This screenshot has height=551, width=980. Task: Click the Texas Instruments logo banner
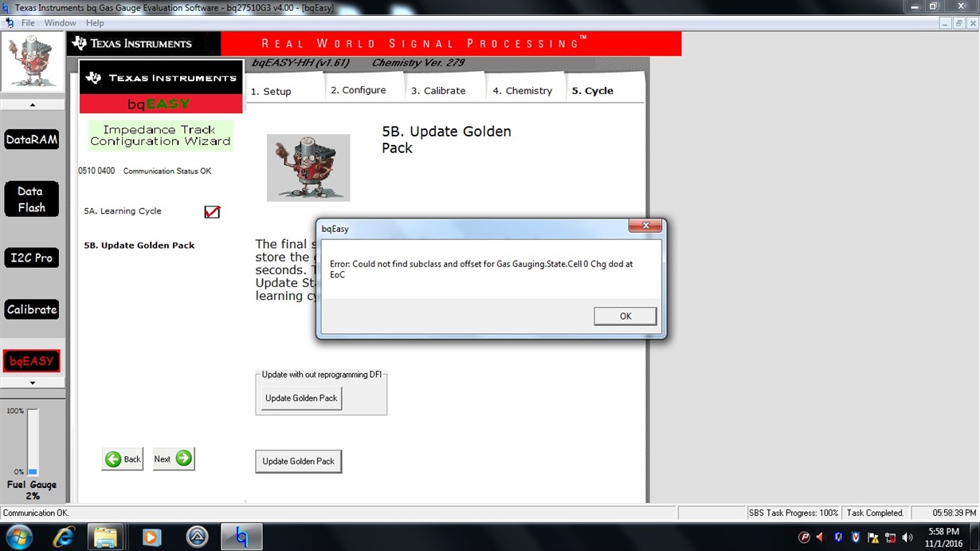[x=143, y=43]
